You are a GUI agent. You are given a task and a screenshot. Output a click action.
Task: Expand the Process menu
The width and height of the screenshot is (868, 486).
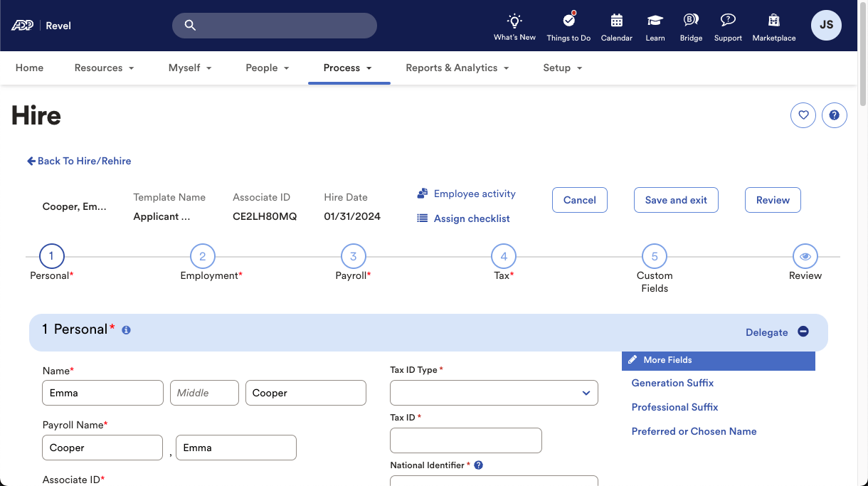coord(349,68)
